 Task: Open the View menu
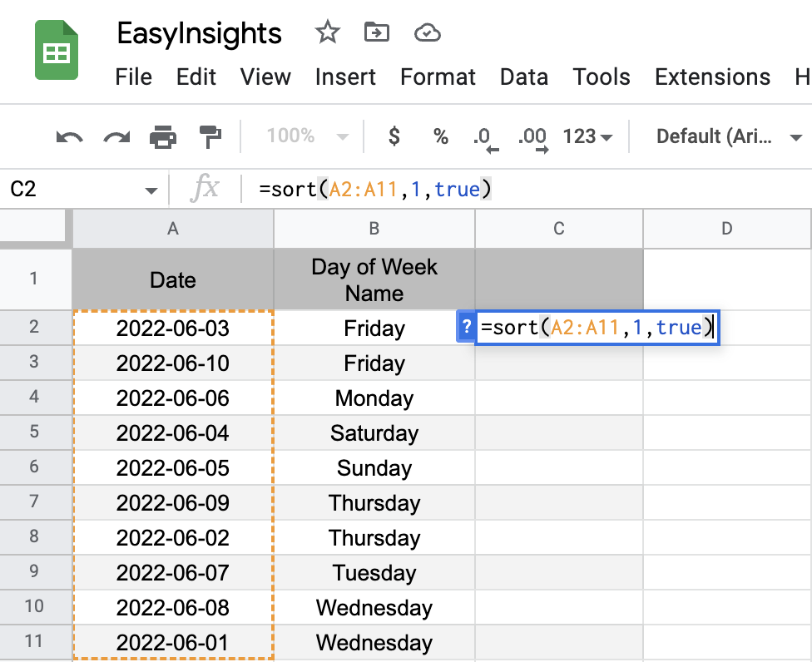265,77
